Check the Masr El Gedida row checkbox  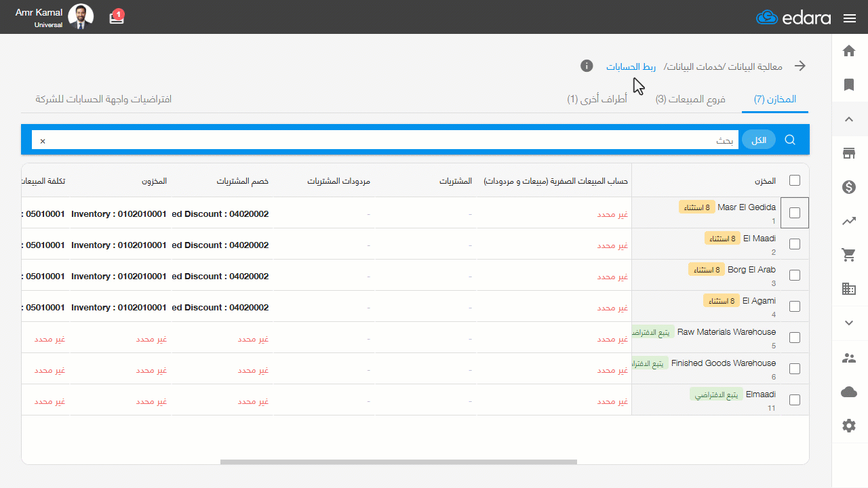click(x=795, y=213)
